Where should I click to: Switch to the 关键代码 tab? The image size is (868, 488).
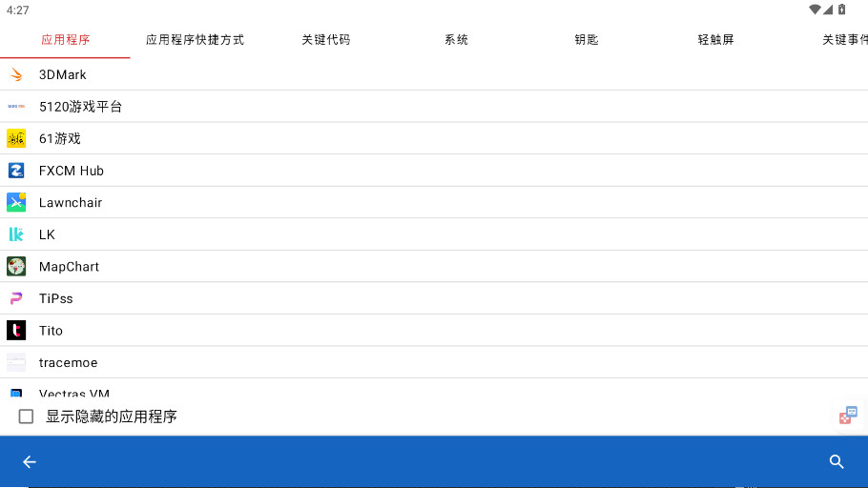pos(325,40)
